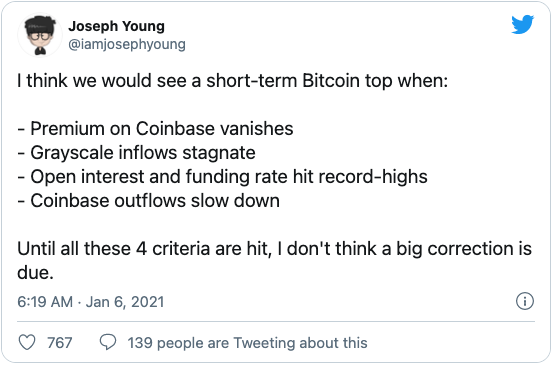Click the Jan 6, 2021 date
Viewport: 554px width, 365px height.
point(125,302)
